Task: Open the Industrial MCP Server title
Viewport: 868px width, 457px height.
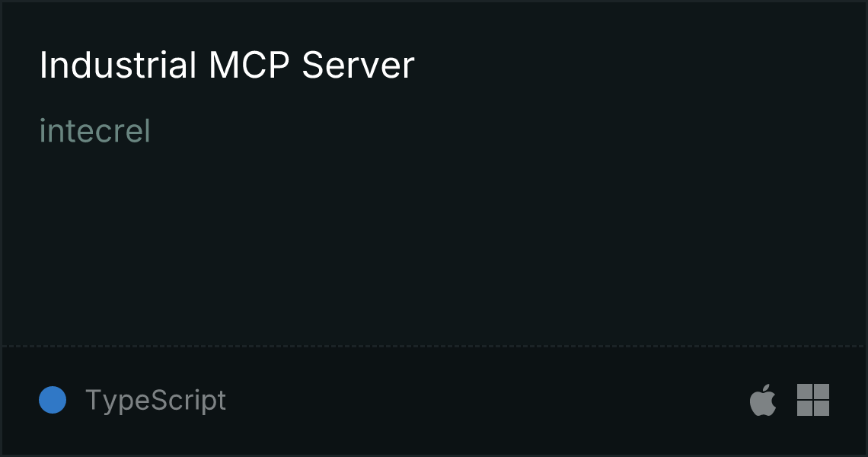Action: click(x=227, y=66)
